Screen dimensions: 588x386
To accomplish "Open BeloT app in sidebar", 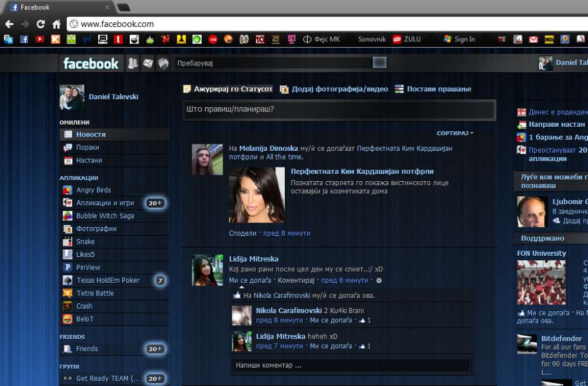I will coord(85,319).
